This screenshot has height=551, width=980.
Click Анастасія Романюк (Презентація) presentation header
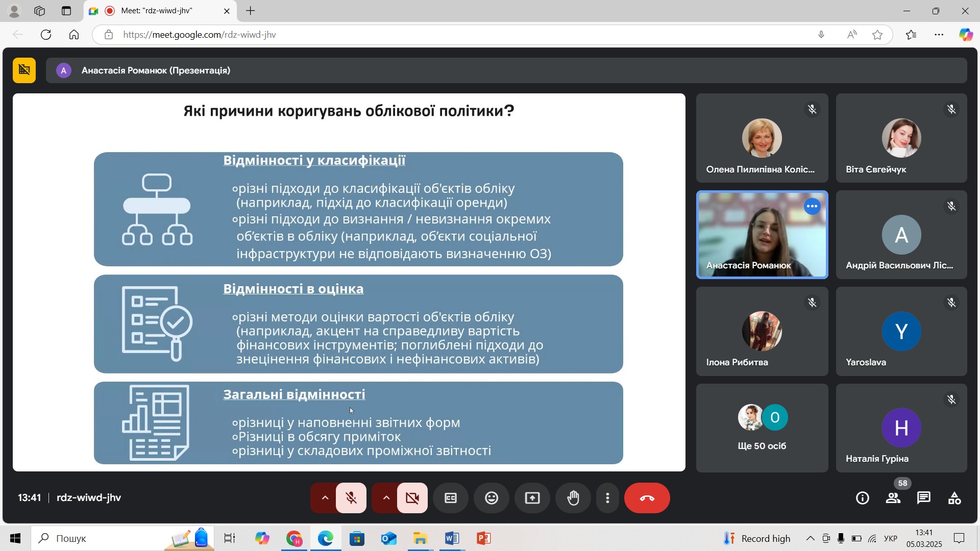click(506, 70)
